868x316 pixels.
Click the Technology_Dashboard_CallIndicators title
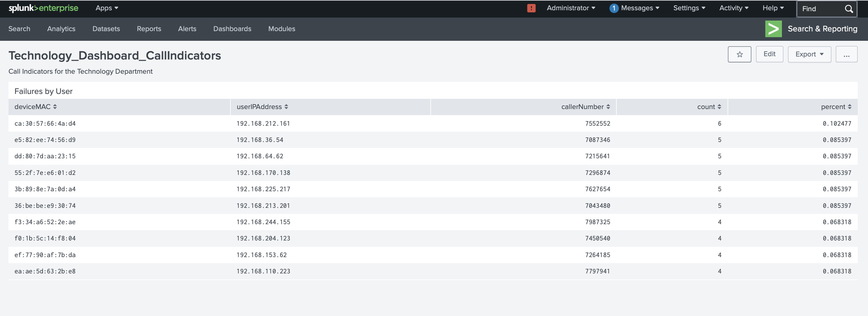(x=114, y=56)
